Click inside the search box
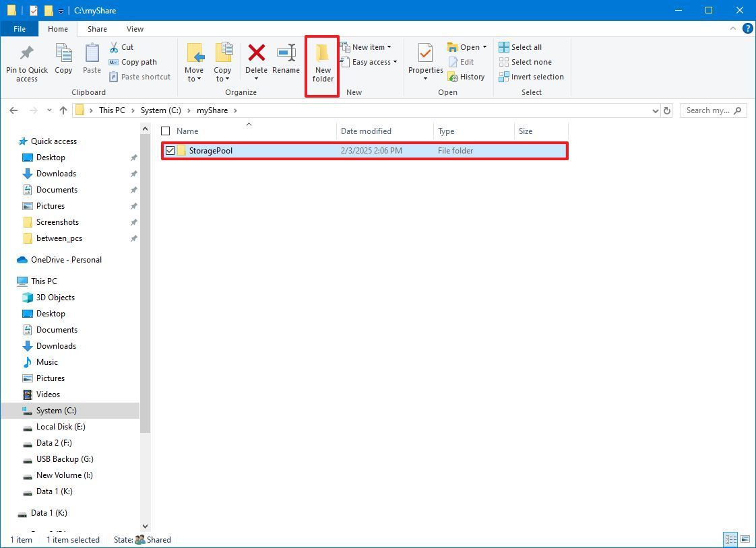 tap(707, 110)
